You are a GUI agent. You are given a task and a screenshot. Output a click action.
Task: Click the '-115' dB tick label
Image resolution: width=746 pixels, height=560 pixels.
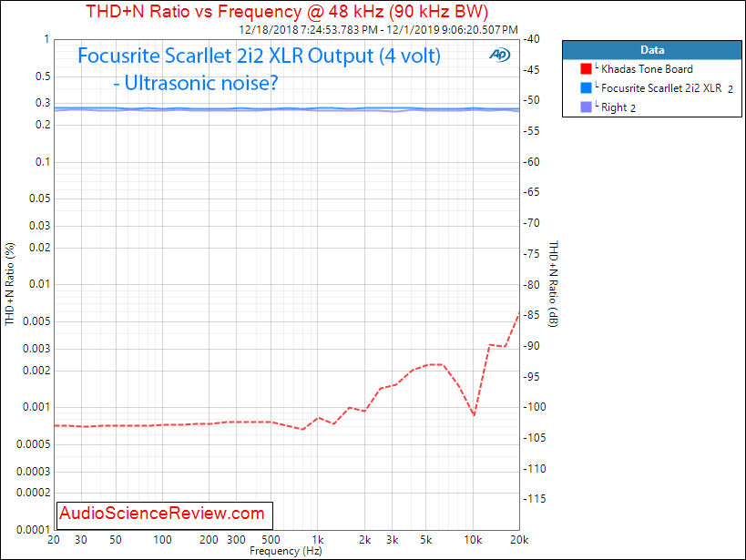point(535,499)
